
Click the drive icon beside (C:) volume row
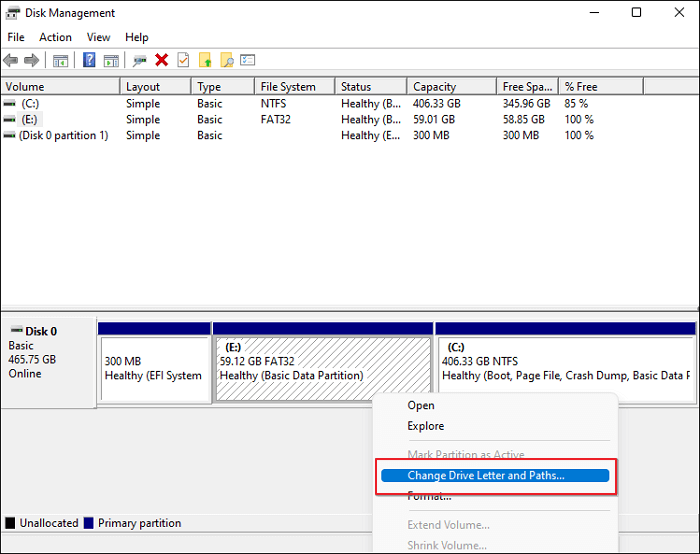pos(9,104)
